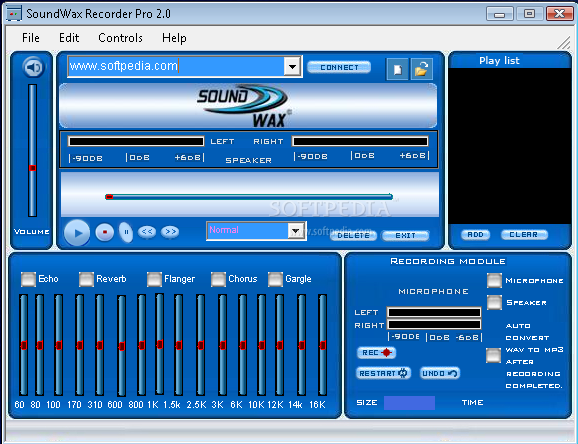The image size is (578, 444).
Task: Expand the URL address dropdown arrow
Action: (x=292, y=67)
